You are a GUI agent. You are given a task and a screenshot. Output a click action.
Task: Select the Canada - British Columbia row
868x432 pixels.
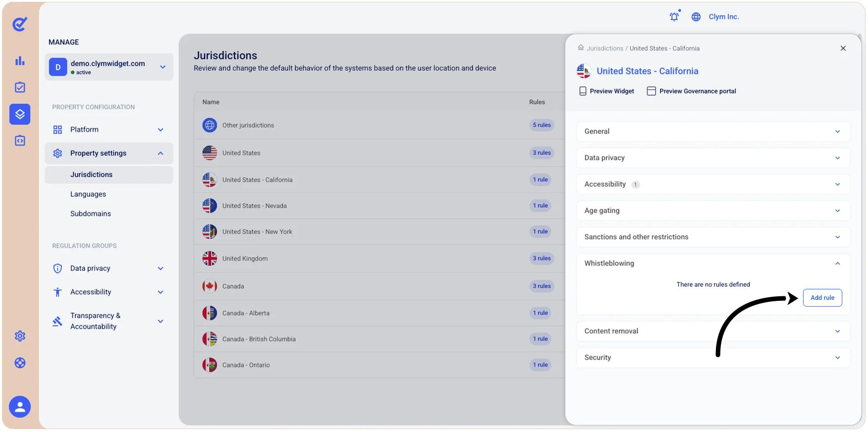tap(379, 339)
